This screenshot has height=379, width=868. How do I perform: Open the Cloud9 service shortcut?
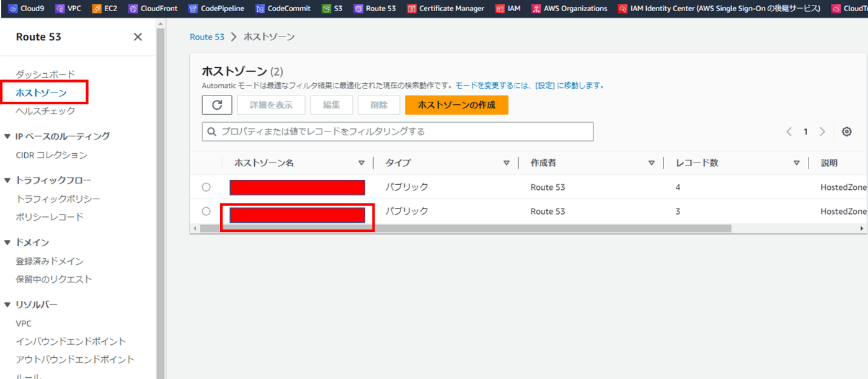tap(25, 9)
